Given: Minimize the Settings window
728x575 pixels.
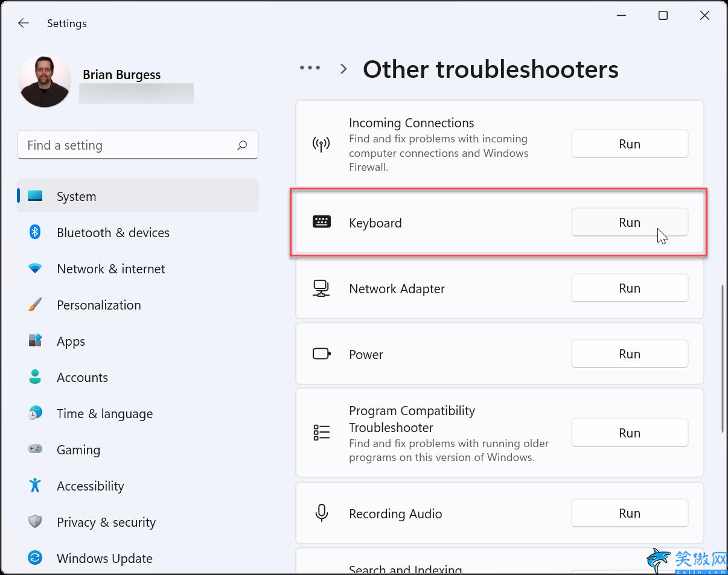Looking at the screenshot, I should 621,16.
